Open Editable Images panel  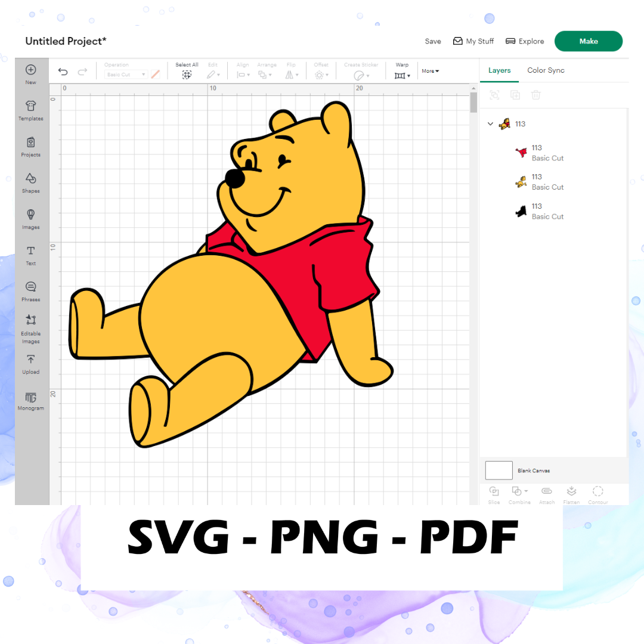click(31, 329)
